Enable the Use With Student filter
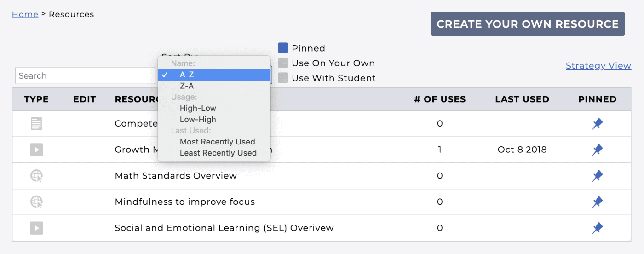 coord(283,78)
